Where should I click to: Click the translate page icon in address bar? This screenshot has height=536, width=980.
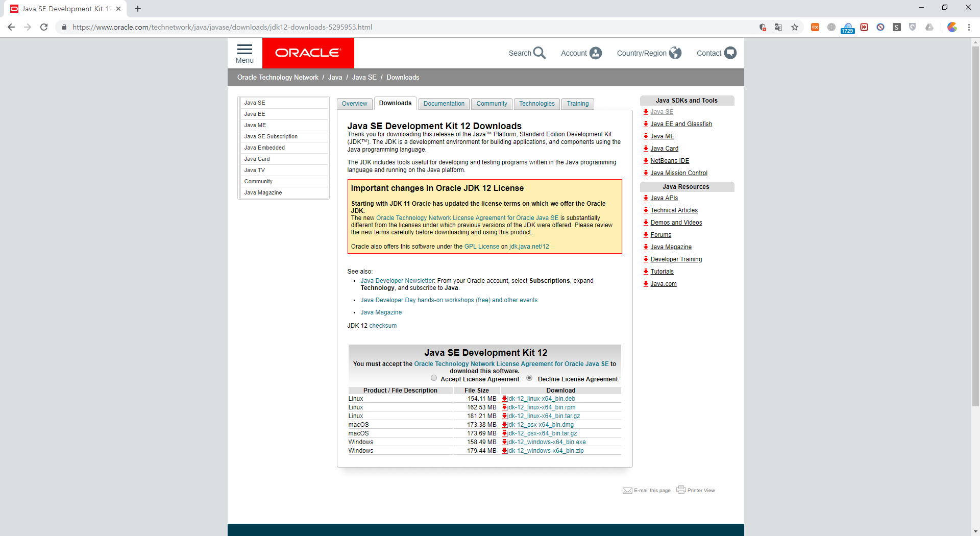778,27
